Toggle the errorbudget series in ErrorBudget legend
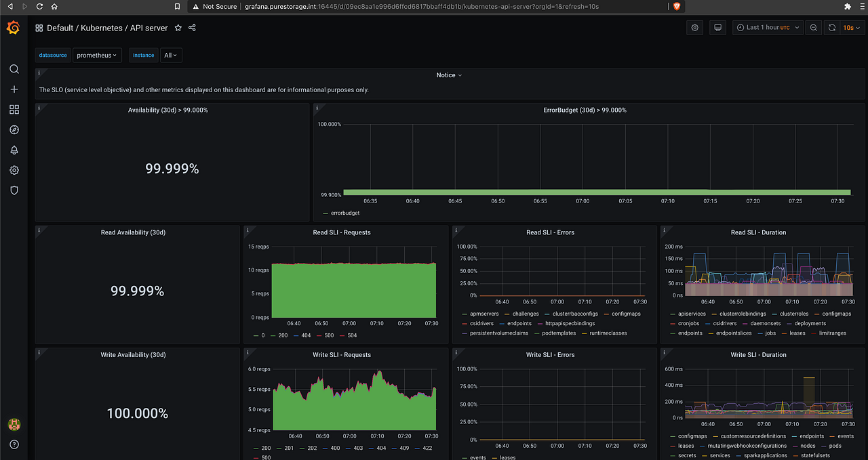Viewport: 868px width, 460px height. point(346,213)
